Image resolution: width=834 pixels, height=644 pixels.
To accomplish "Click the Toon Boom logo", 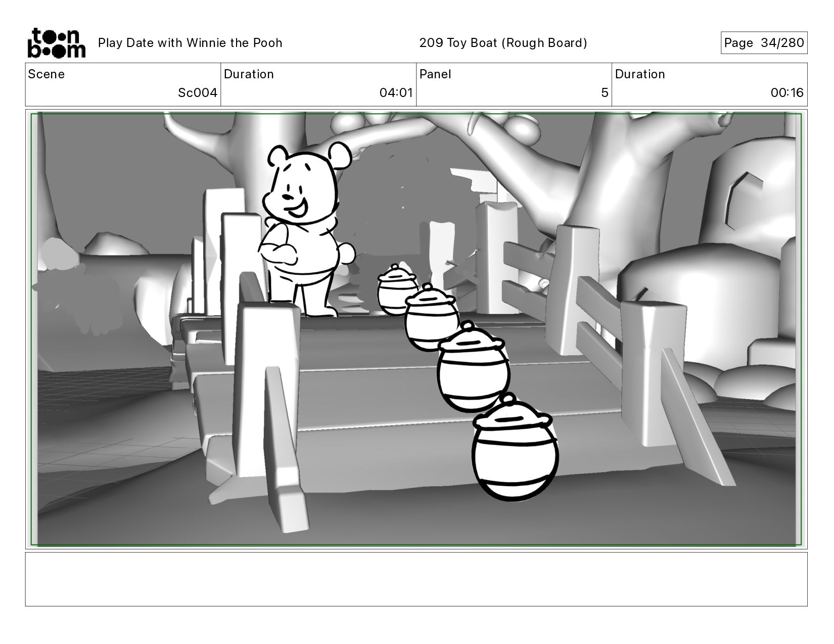I will click(x=56, y=43).
